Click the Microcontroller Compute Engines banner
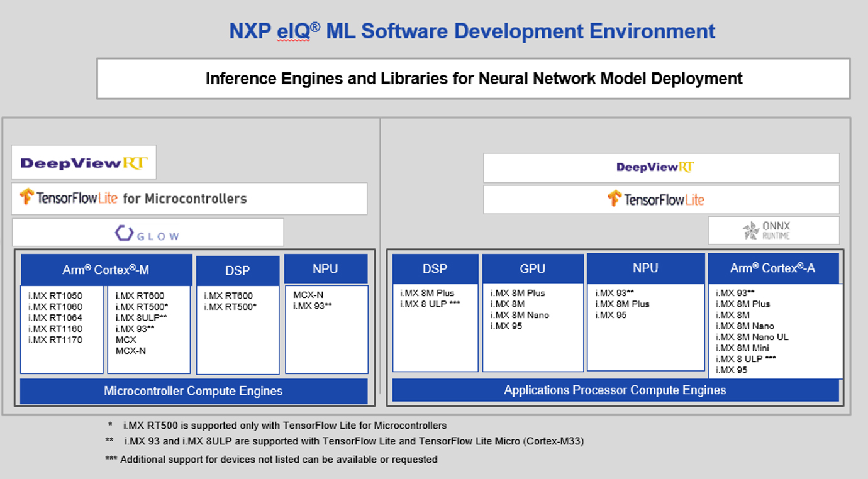 193,391
